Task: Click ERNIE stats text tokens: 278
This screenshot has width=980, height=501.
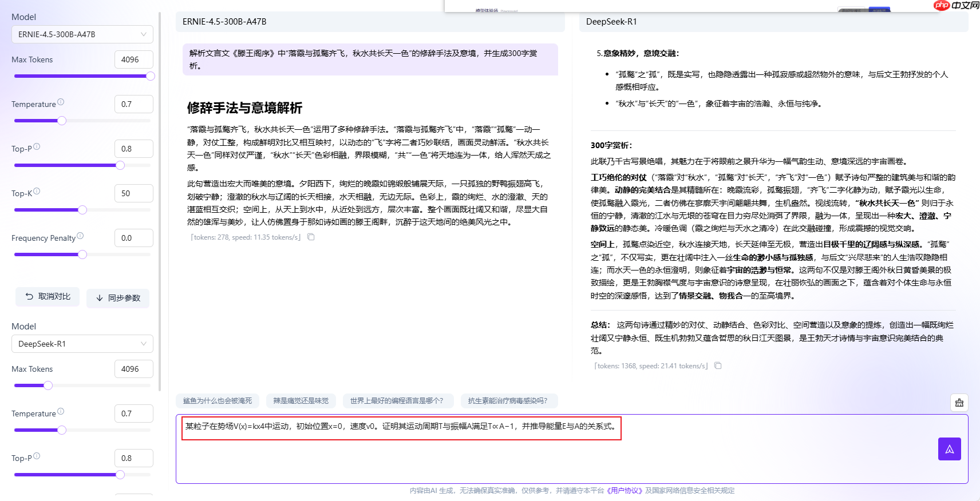Action: pyautogui.click(x=246, y=237)
